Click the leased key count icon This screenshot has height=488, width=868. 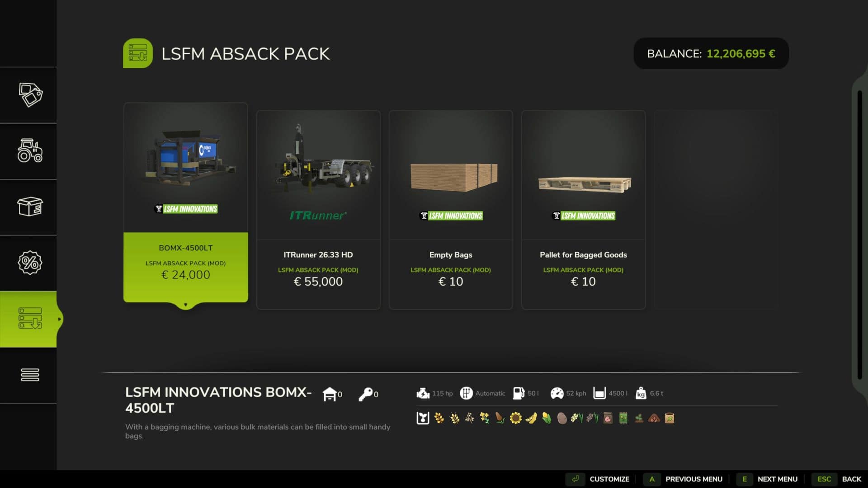[366, 394]
